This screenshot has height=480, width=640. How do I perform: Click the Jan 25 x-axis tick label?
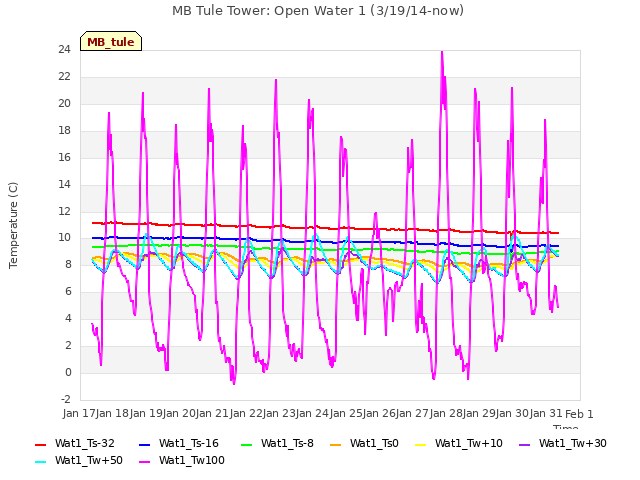pos(345,413)
